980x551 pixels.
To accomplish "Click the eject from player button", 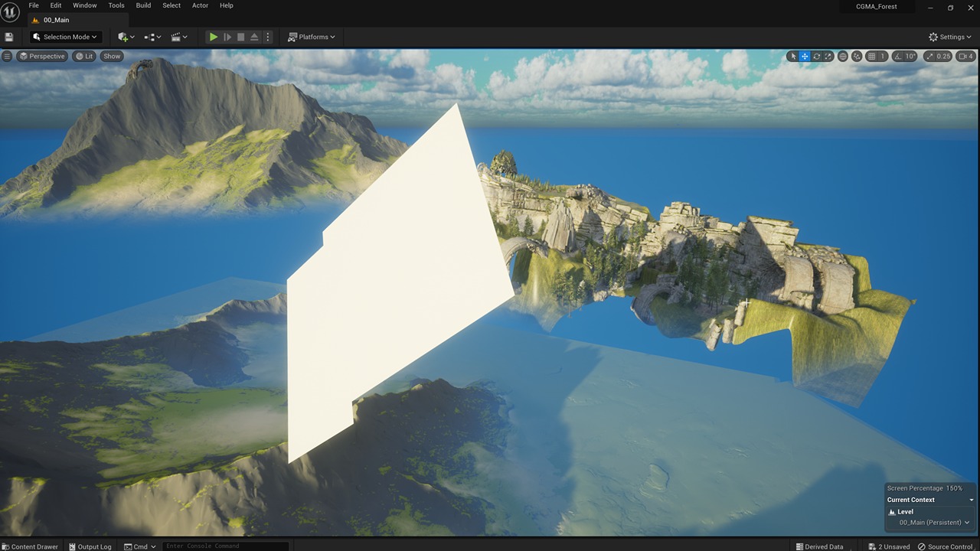I will (x=254, y=37).
